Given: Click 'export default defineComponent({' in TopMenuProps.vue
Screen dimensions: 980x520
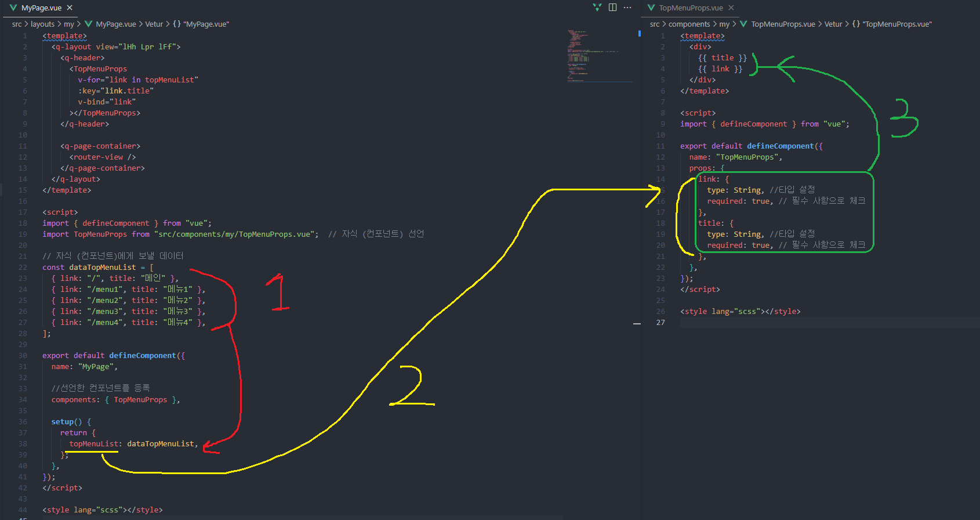Looking at the screenshot, I should (752, 146).
